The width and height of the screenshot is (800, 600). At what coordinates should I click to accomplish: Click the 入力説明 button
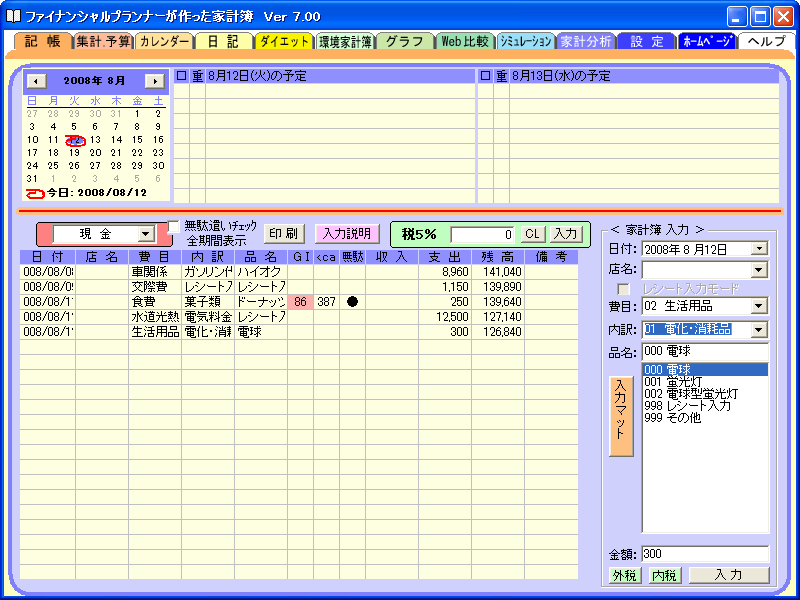pyautogui.click(x=347, y=234)
